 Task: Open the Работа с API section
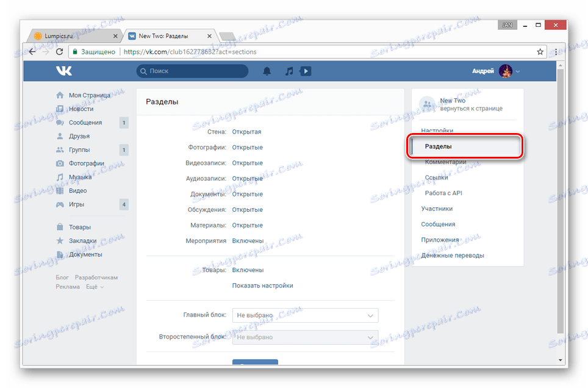443,193
